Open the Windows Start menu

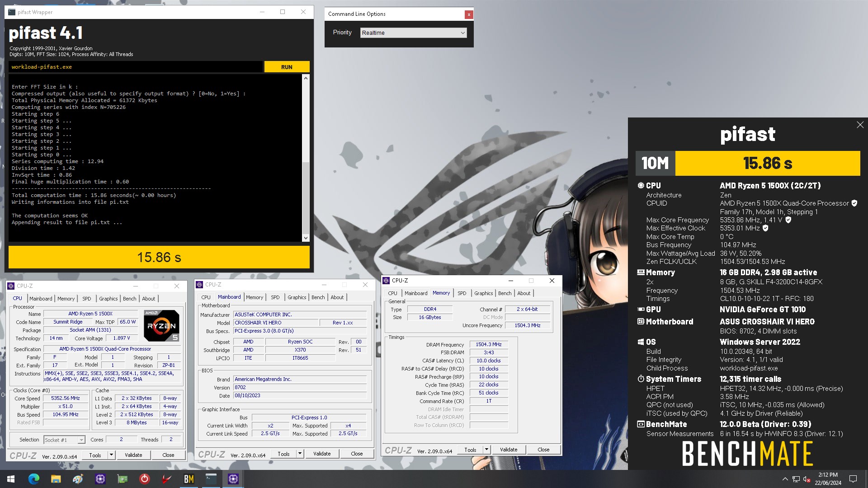click(11, 479)
